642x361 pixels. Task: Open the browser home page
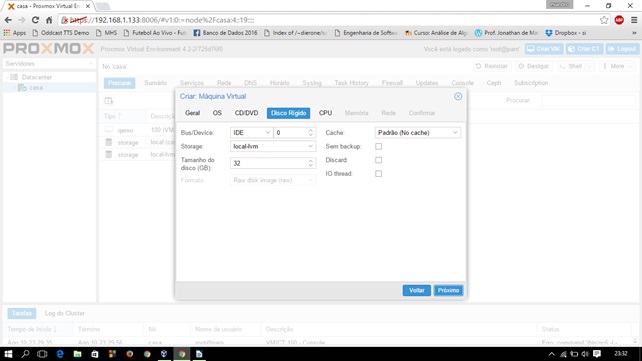pyautogui.click(x=49, y=20)
